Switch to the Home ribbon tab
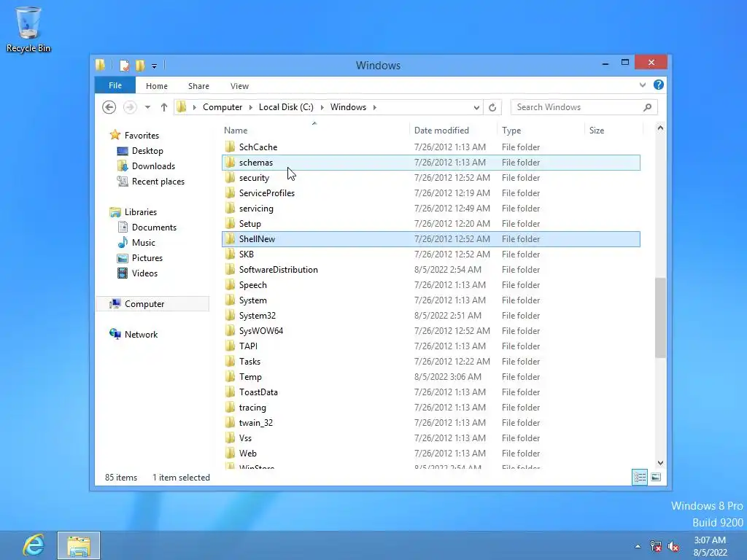Screen dimensions: 747x560 (157, 86)
